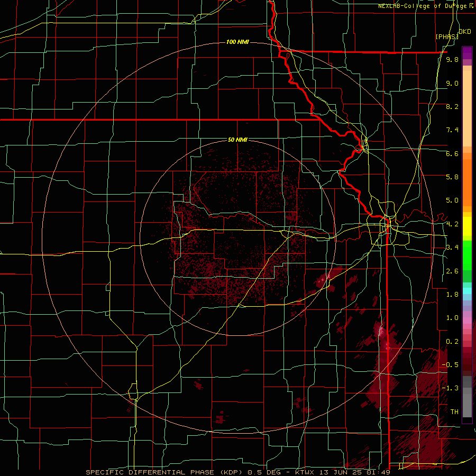Pick the cyan segment of the color bar
This screenshot has height=476, width=476.
pyautogui.click(x=467, y=291)
